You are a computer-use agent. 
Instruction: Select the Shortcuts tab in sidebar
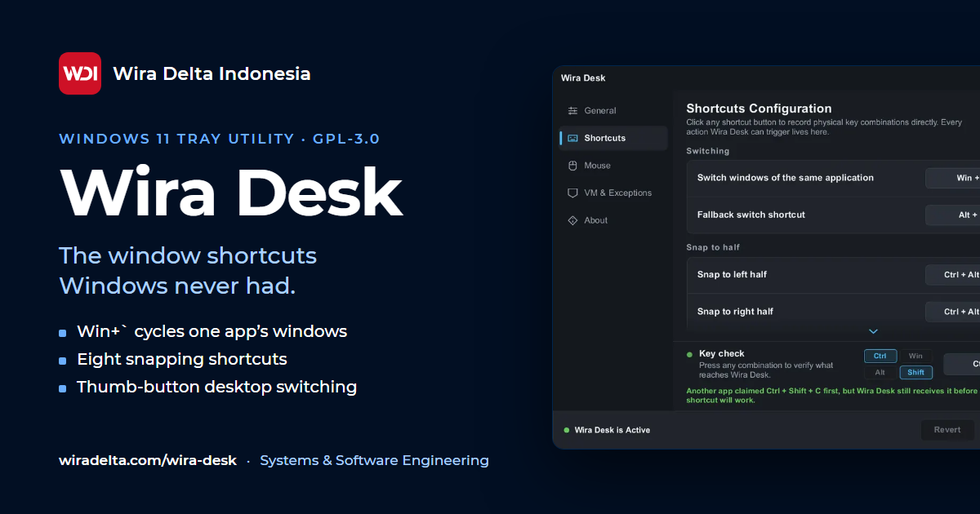pos(613,138)
